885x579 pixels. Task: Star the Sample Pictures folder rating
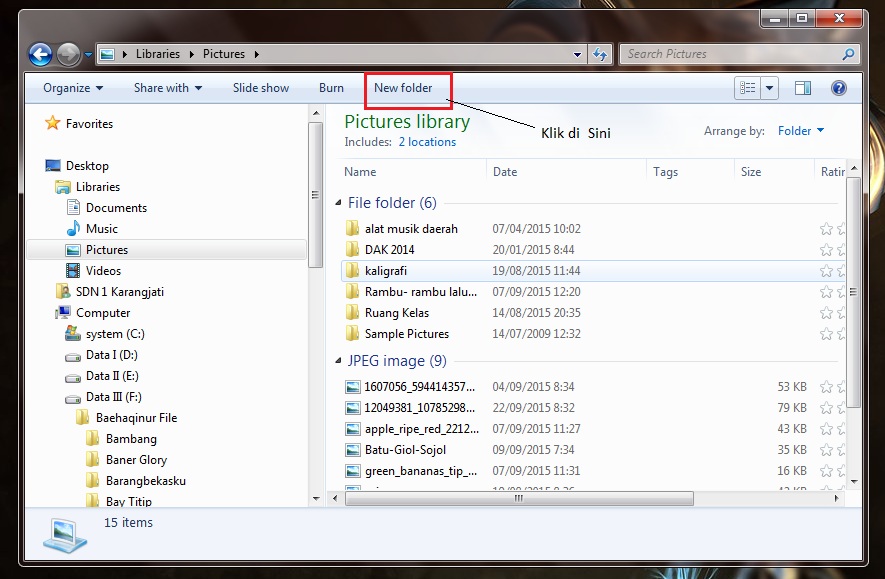(x=827, y=334)
